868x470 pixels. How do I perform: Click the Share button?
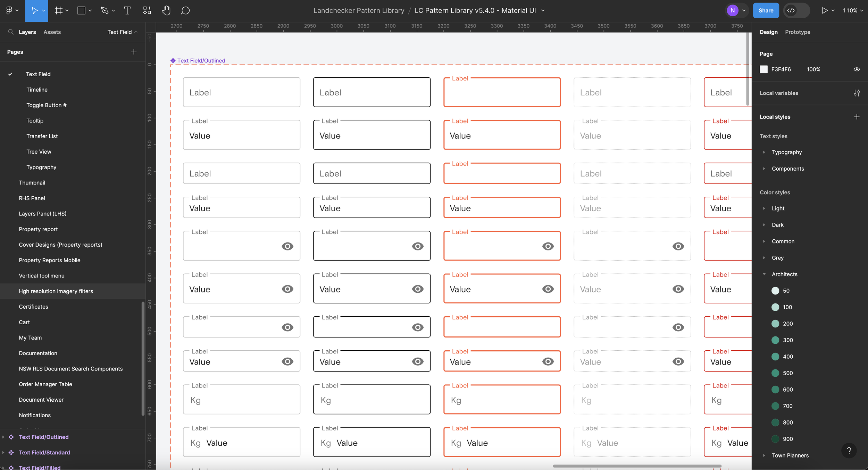766,10
